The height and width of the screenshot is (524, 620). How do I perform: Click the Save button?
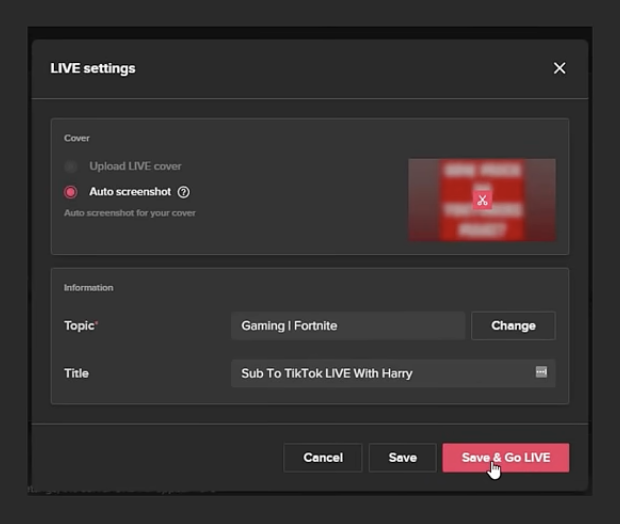click(403, 458)
